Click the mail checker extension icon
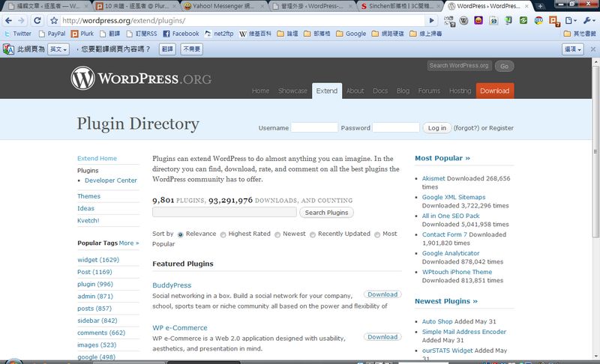Screen dimensions: 600x364 [449, 21]
